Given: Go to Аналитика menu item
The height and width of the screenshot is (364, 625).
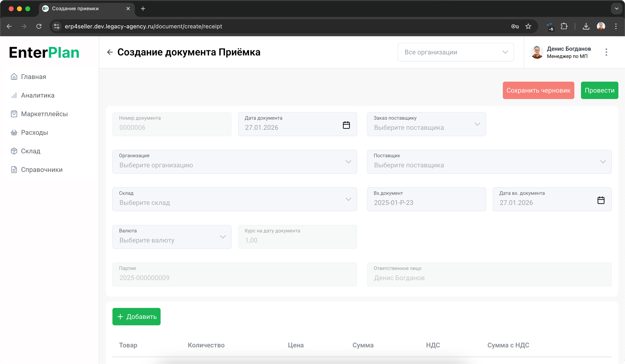Looking at the screenshot, I should click(38, 95).
